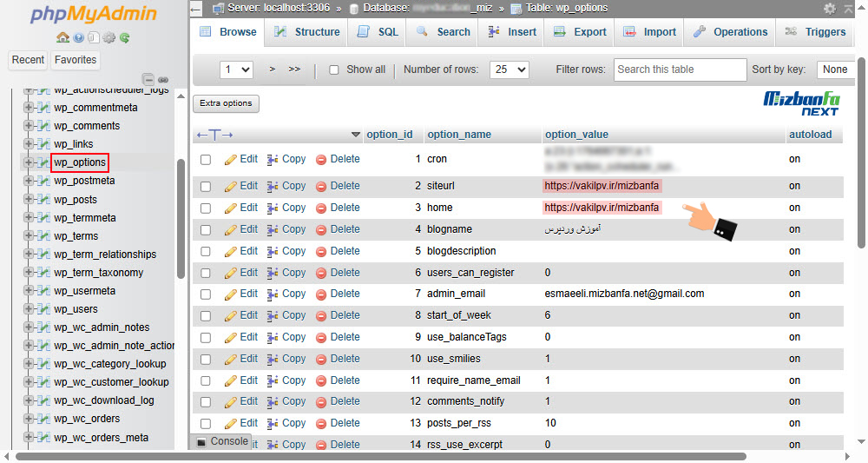Image resolution: width=868 pixels, height=463 pixels.
Task: Select the home row checkbox
Action: [x=206, y=208]
